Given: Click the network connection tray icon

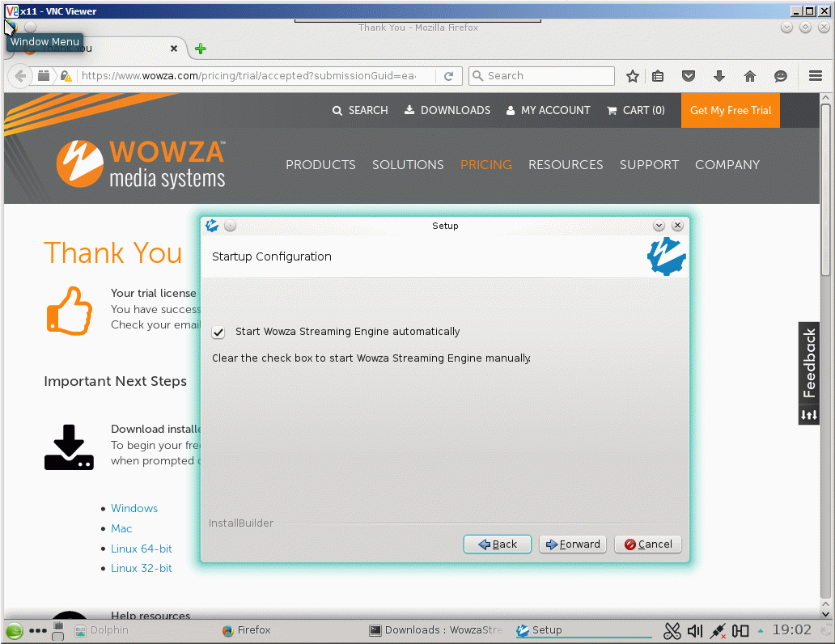Looking at the screenshot, I should [x=718, y=631].
